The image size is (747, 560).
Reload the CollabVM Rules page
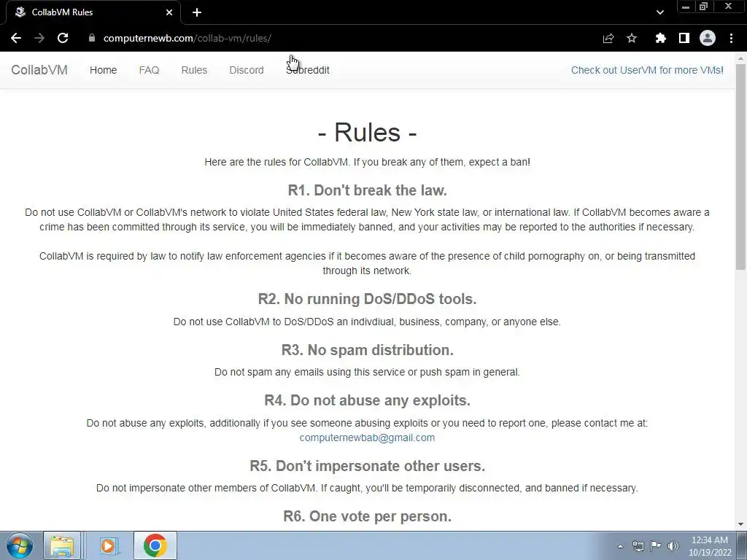63,38
